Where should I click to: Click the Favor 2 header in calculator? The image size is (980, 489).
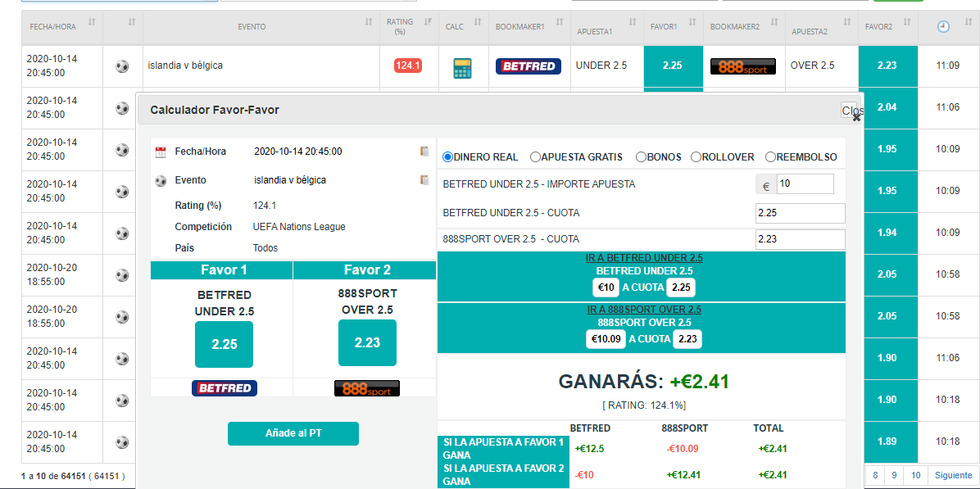(x=367, y=270)
